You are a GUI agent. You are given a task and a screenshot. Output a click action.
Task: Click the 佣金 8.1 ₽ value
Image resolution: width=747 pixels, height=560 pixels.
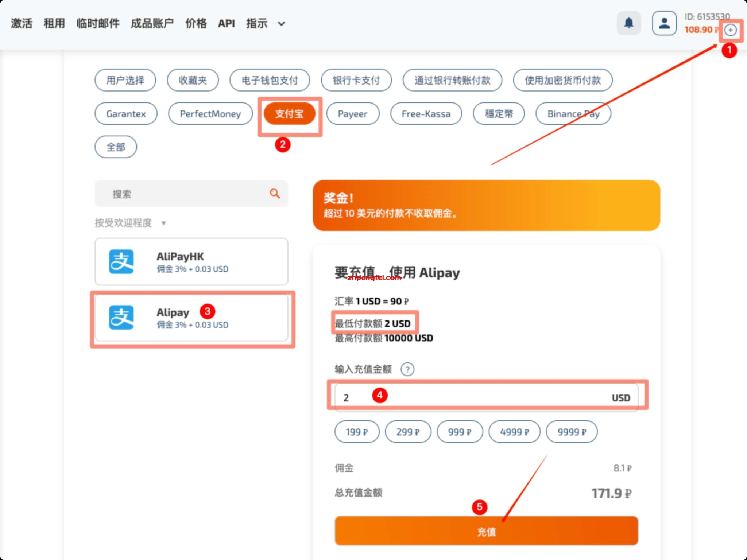(x=622, y=468)
